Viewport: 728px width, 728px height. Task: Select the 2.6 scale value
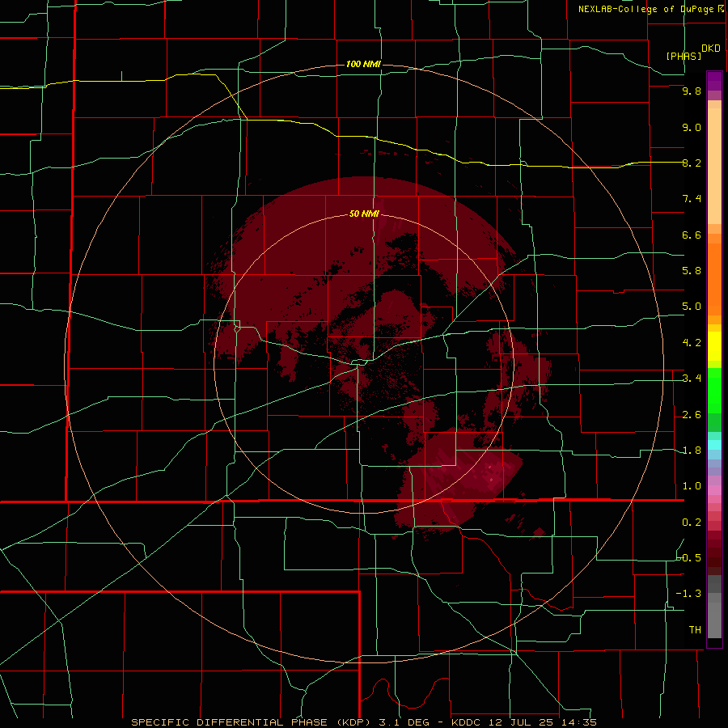(692, 415)
